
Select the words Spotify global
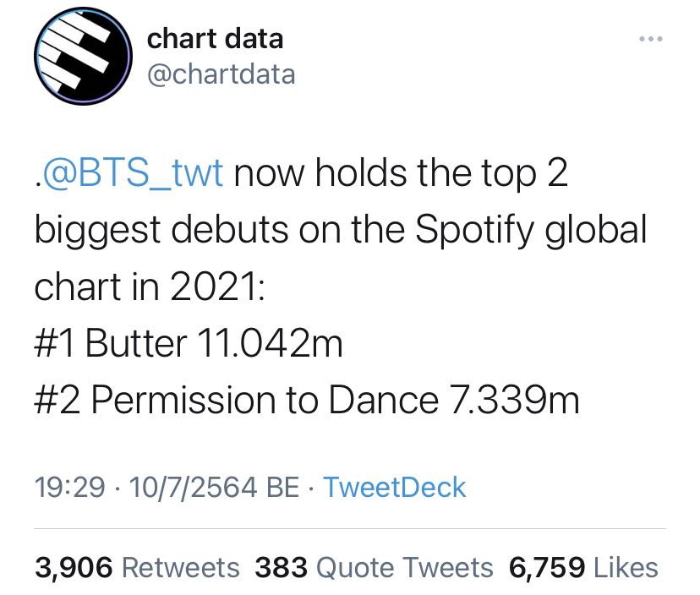[531, 229]
